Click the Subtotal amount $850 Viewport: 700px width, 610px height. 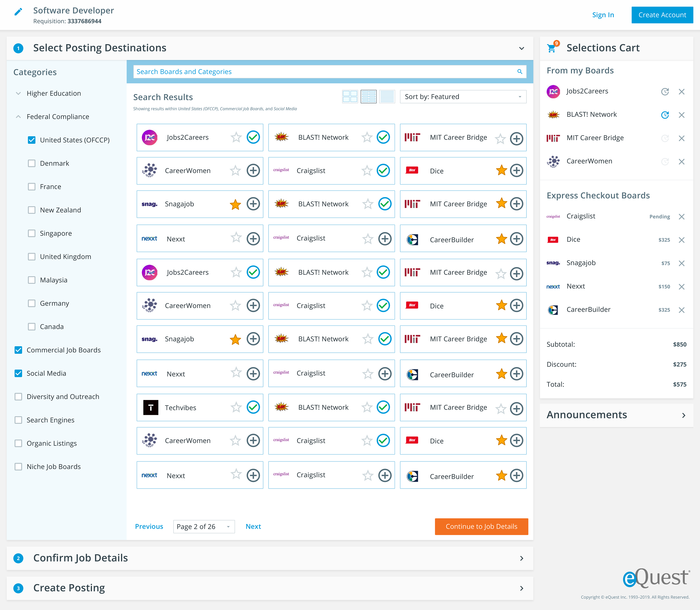coord(680,344)
